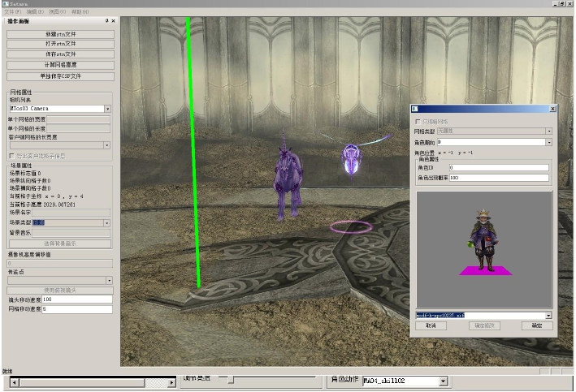Click the 打开stn文件 button
Image resolution: width=576 pixels, height=392 pixels.
coord(60,44)
